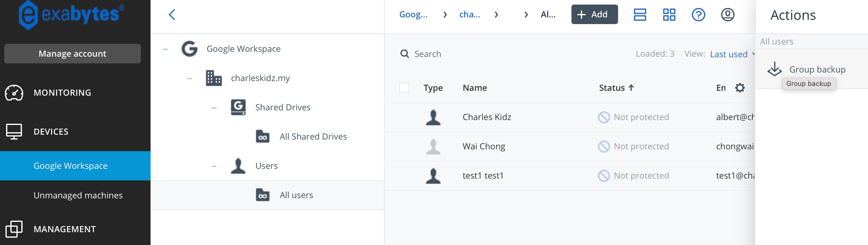The width and height of the screenshot is (868, 245).
Task: Click the Management icon
Action: coord(14,229)
